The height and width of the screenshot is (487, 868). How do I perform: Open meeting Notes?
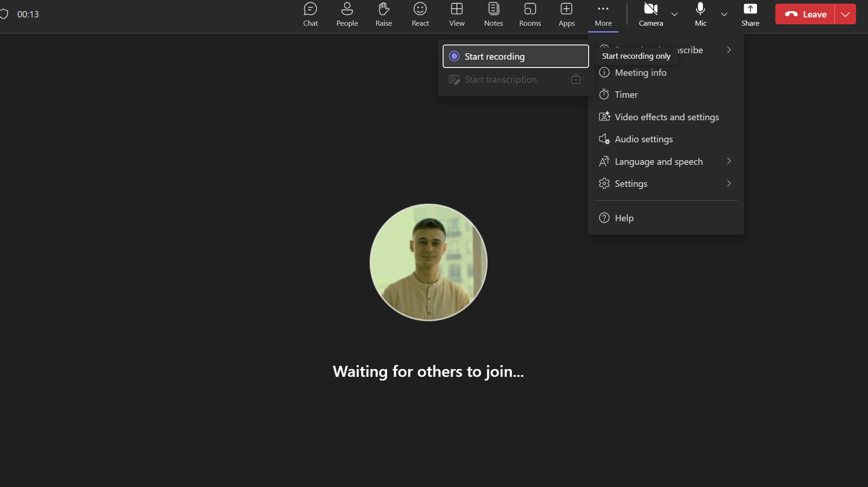click(493, 14)
